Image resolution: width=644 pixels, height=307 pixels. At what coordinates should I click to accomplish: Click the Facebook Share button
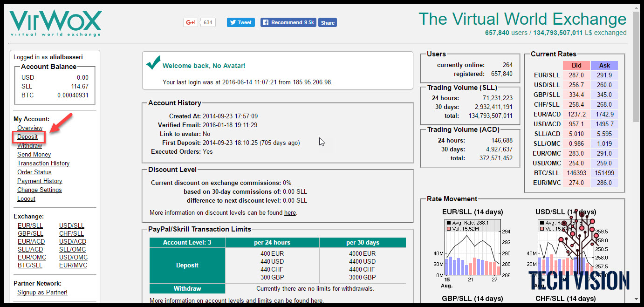click(x=328, y=22)
